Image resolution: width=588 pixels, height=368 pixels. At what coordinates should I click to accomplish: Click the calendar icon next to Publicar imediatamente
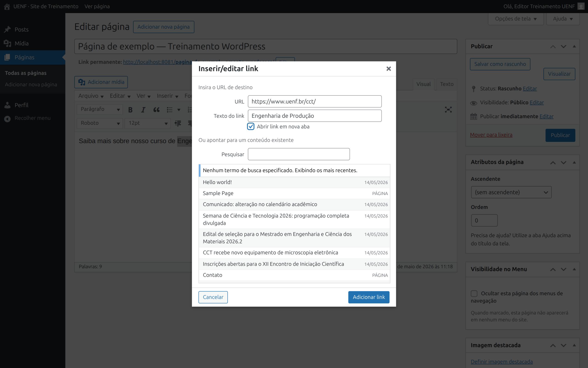(x=474, y=116)
